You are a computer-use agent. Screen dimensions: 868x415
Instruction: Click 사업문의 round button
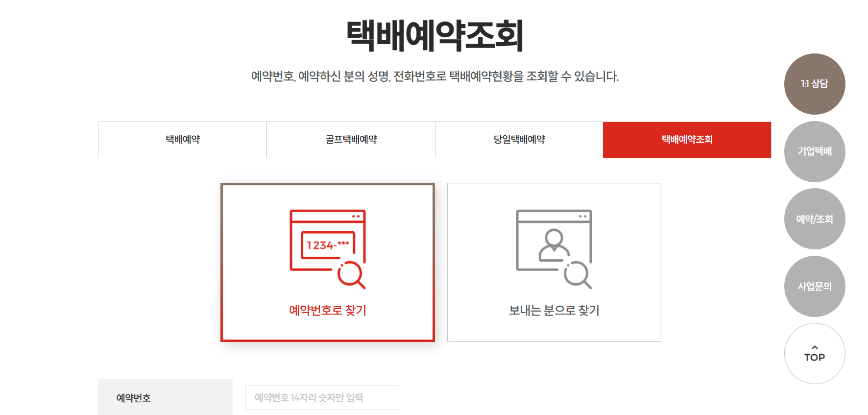tap(815, 286)
